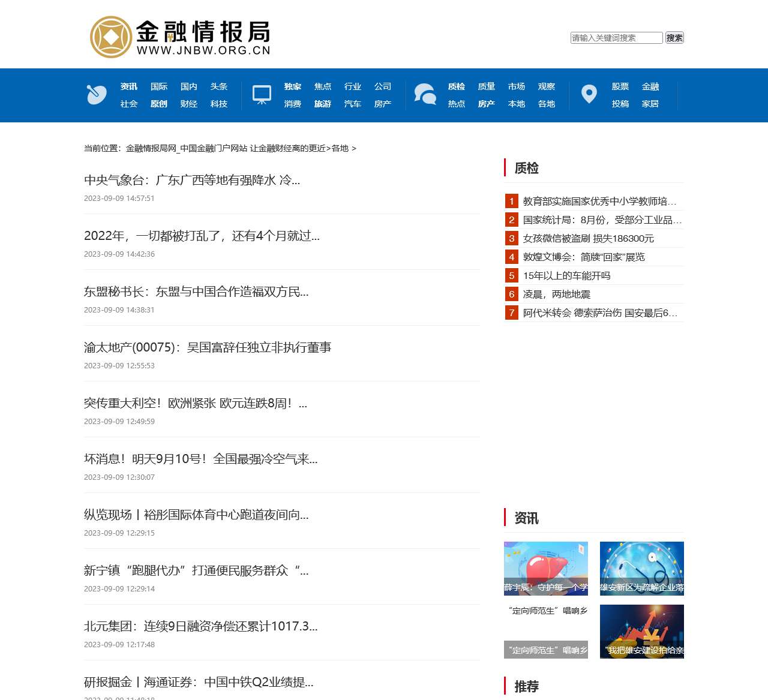Screen dimensions: 768x700
Task: Open the liver illustration news thumbnail
Action: coord(546,568)
